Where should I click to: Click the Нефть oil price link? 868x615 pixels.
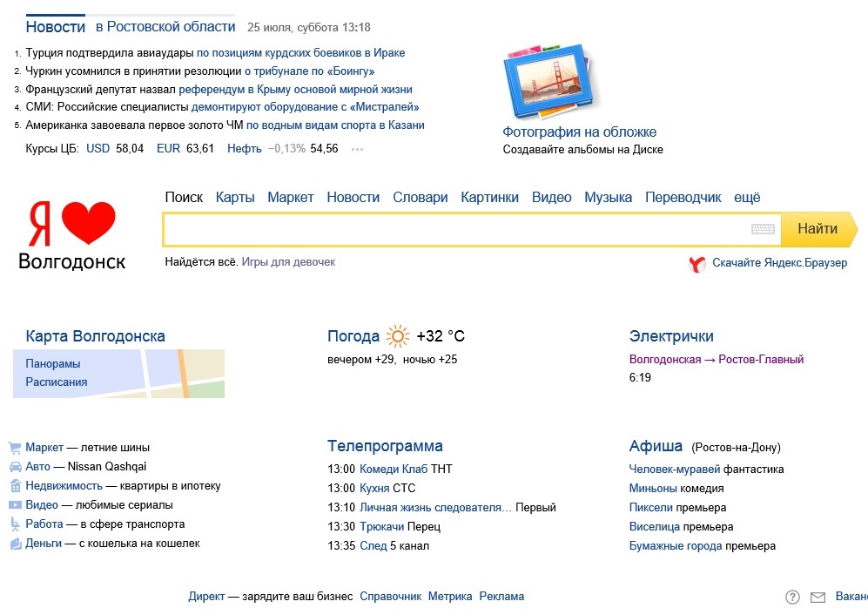(x=244, y=148)
